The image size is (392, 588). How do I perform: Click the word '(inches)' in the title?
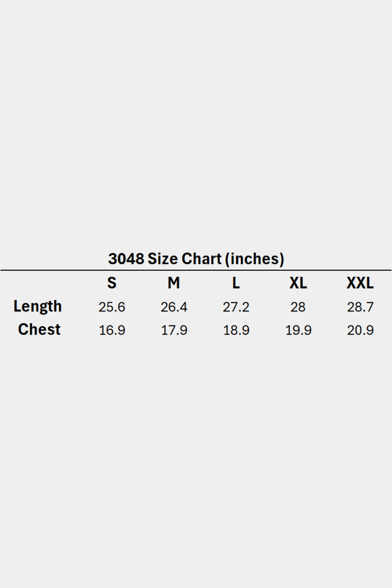click(254, 259)
